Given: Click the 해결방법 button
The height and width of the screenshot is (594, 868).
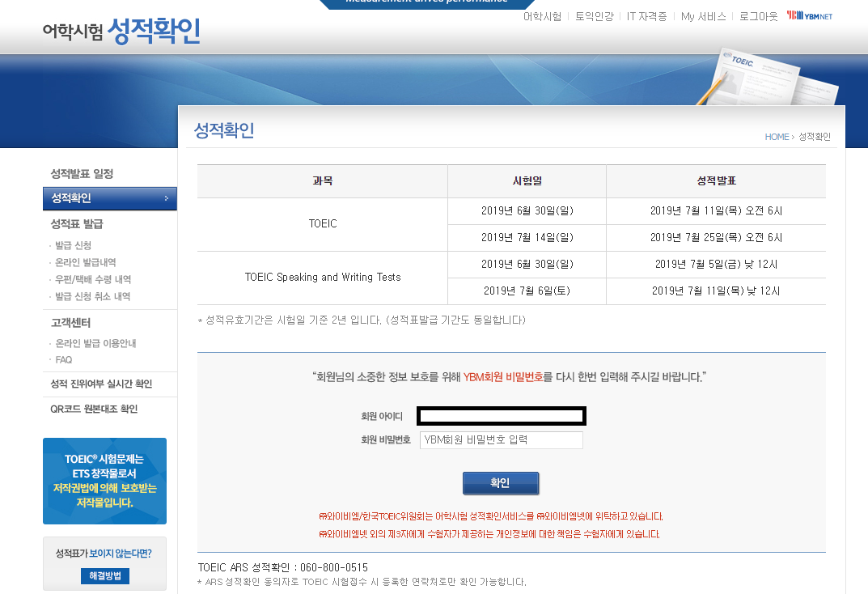Looking at the screenshot, I should pyautogui.click(x=105, y=576).
